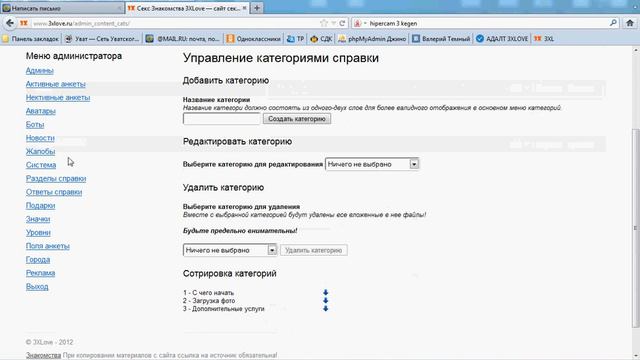The image size is (640, 360).
Task: Click the '2 - Загрузка фото' text
Action: click(x=209, y=301)
